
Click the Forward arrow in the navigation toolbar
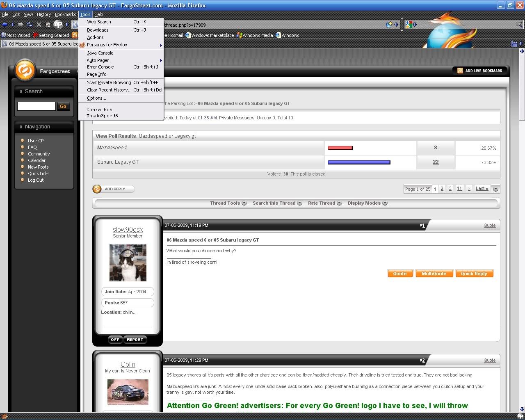tap(21, 25)
